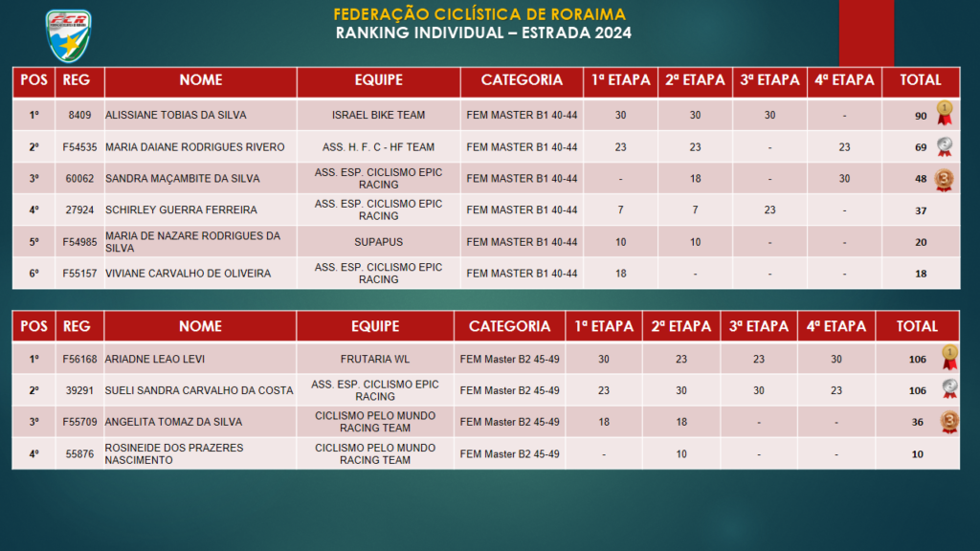
Task: Select the name Sandra Maçambite da Silva
Action: (183, 179)
